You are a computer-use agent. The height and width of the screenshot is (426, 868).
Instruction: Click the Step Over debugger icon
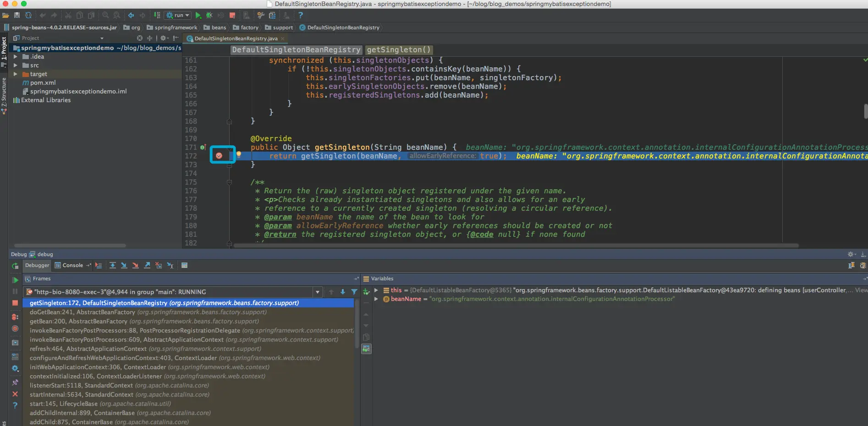point(112,265)
